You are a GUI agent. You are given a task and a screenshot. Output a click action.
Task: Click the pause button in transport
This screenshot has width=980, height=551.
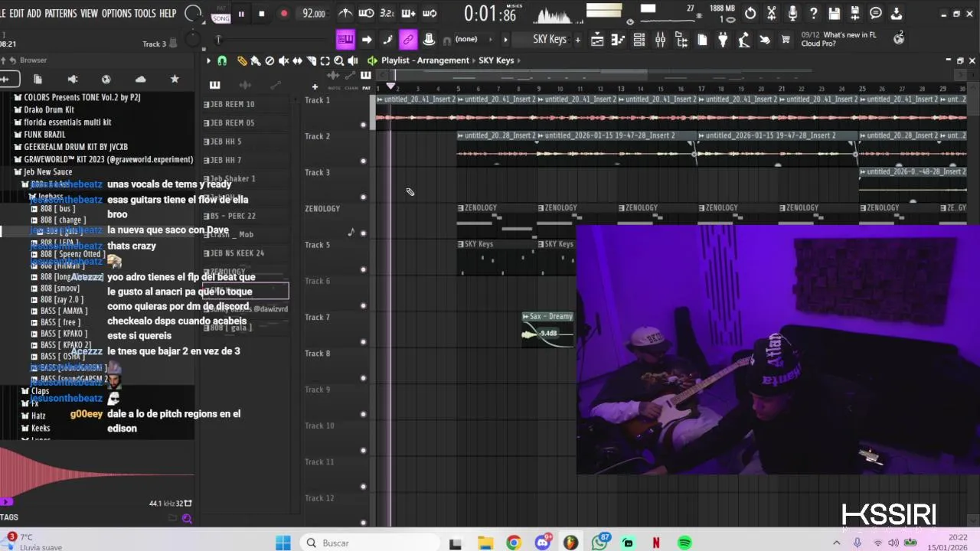point(241,14)
